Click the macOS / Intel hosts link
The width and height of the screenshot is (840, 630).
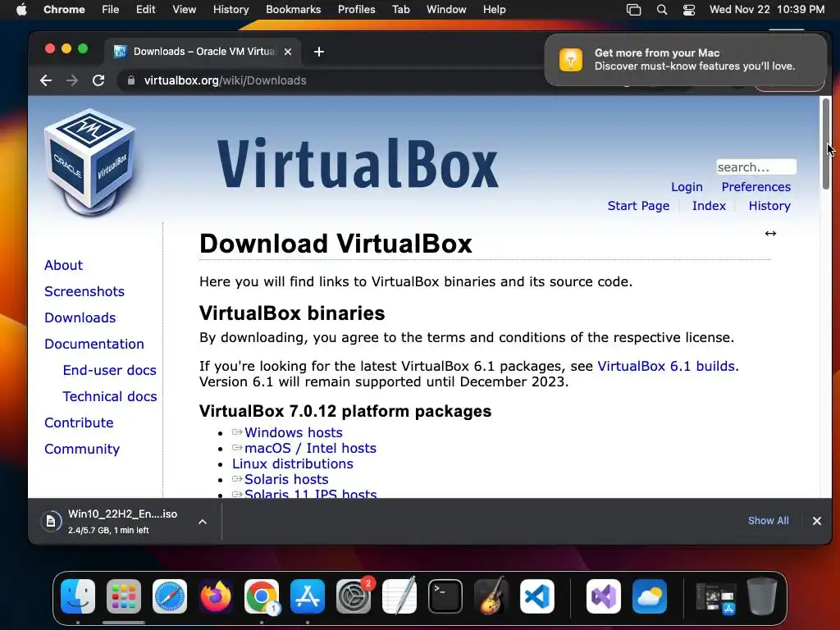click(310, 448)
